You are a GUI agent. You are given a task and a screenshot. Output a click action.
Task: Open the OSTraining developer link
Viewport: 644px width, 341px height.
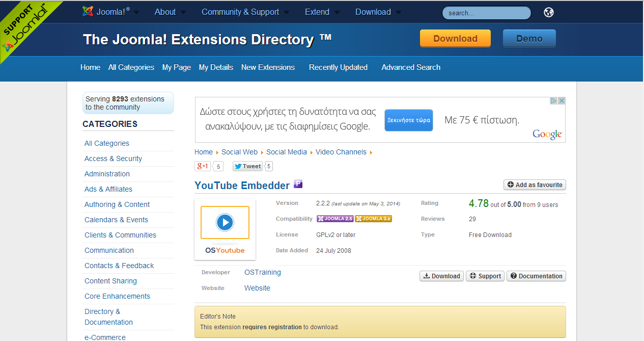coord(263,272)
